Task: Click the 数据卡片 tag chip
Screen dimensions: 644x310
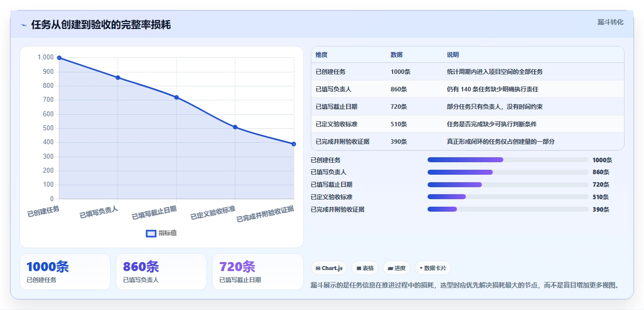Action: click(x=433, y=268)
